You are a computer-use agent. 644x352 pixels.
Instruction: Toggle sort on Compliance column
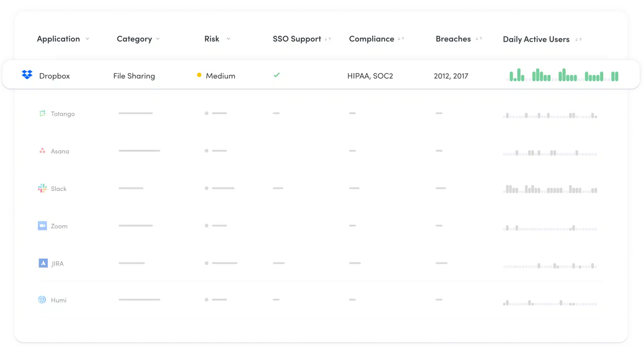point(401,39)
